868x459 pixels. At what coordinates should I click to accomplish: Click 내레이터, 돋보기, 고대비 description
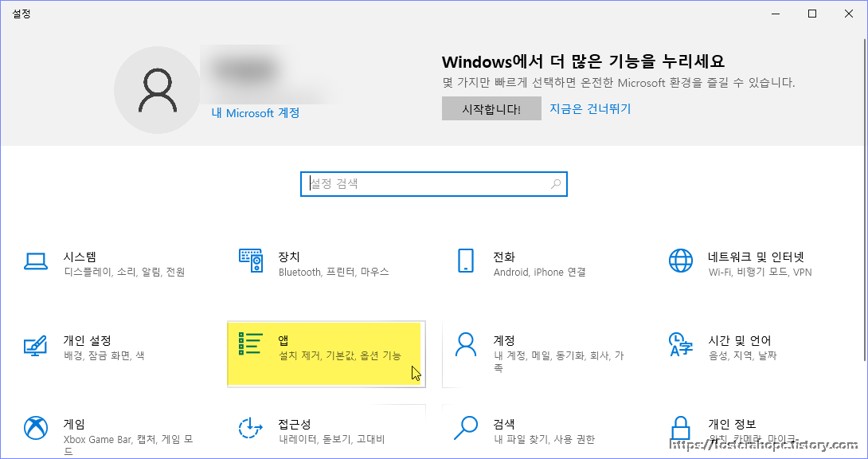331,440
